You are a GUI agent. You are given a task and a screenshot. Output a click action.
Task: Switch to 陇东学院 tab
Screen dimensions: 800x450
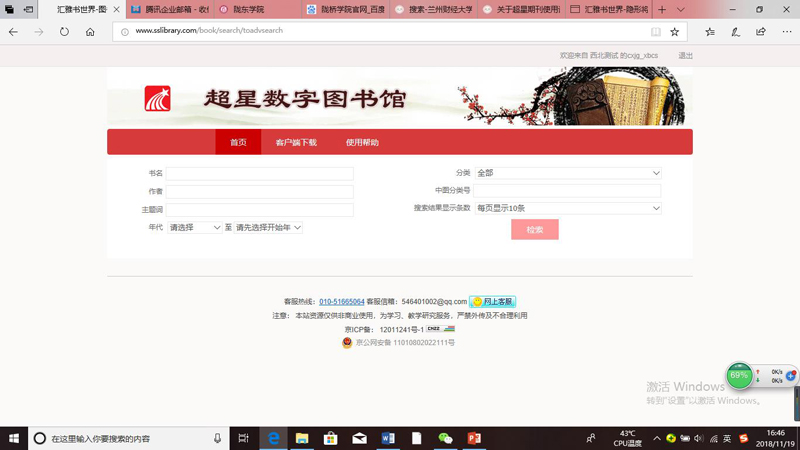point(258,10)
